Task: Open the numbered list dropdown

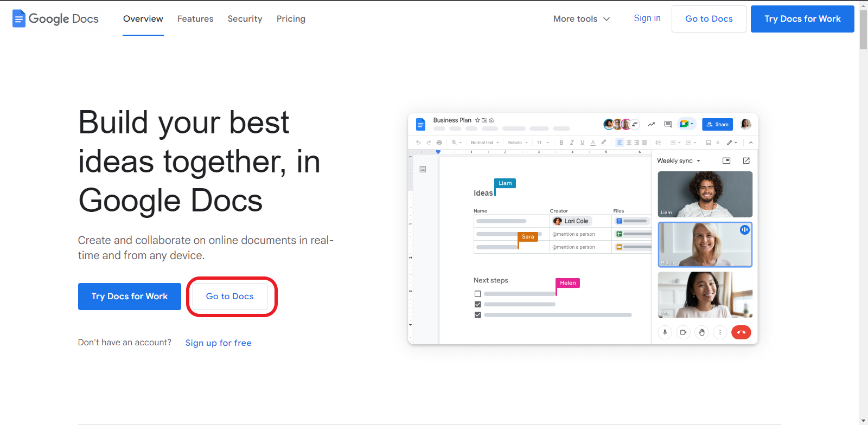Action: point(691,143)
